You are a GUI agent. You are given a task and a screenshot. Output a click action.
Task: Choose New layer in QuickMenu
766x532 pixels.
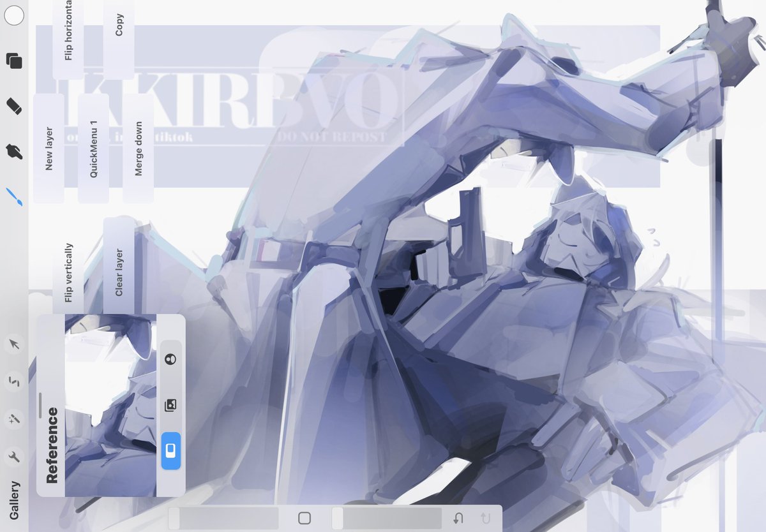49,149
